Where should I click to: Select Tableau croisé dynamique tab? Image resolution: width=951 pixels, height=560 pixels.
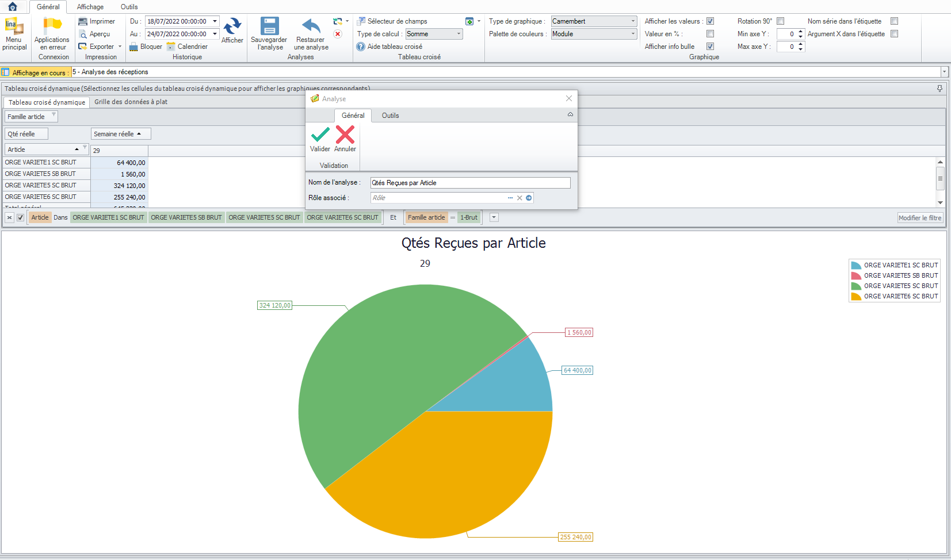pyautogui.click(x=47, y=102)
